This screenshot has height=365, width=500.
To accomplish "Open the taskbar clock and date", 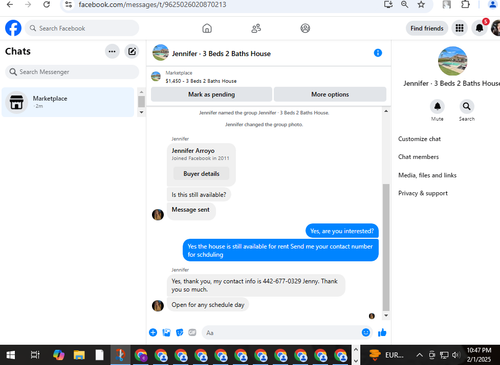I will click(x=479, y=355).
